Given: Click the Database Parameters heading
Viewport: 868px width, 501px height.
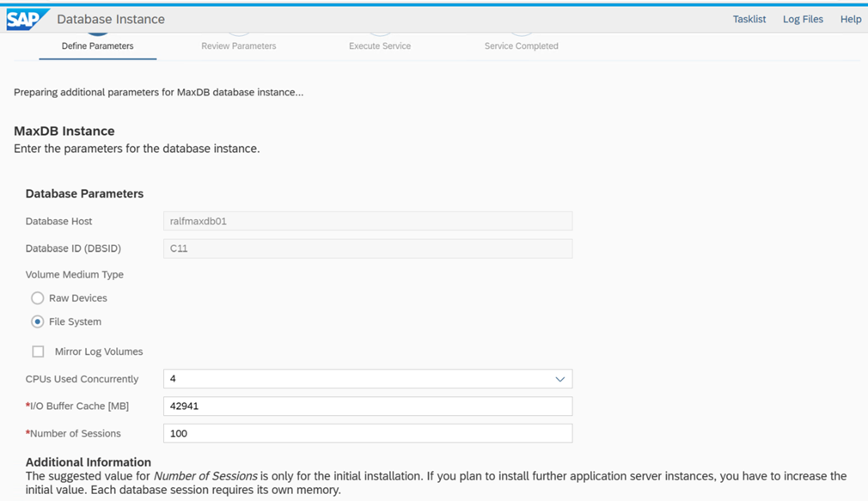Looking at the screenshot, I should [85, 193].
